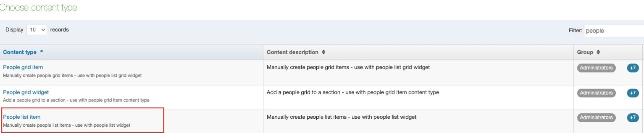Click the Group column header text

(585, 52)
